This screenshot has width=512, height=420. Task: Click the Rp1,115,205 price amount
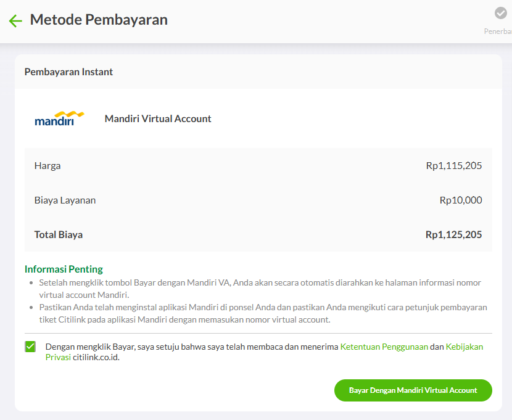(454, 166)
